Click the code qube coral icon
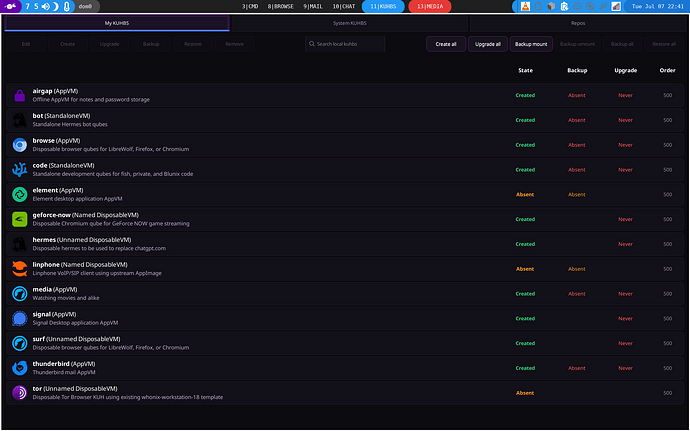 click(19, 169)
